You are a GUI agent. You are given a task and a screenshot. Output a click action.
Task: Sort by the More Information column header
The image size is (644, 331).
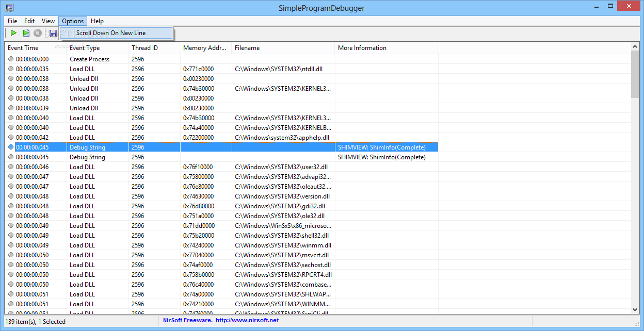pyautogui.click(x=387, y=48)
